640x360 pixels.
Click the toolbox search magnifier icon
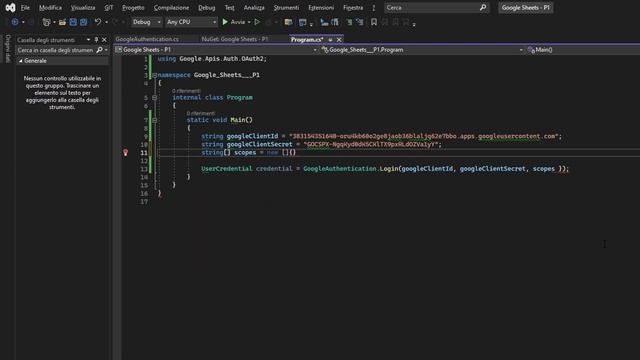99,50
